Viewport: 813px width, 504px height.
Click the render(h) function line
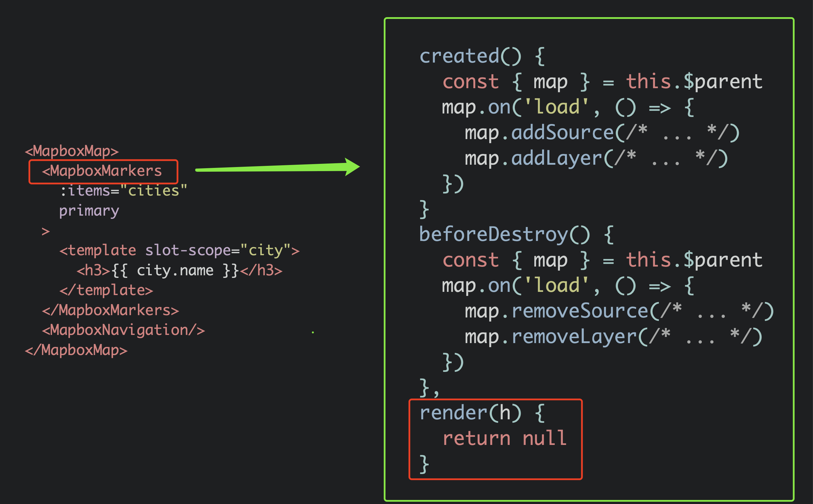coord(482,413)
